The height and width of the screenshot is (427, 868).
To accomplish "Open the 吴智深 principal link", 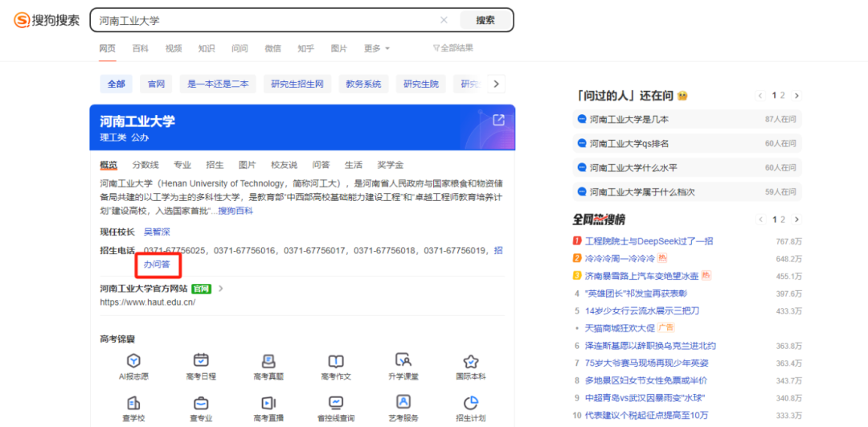I will 157,232.
